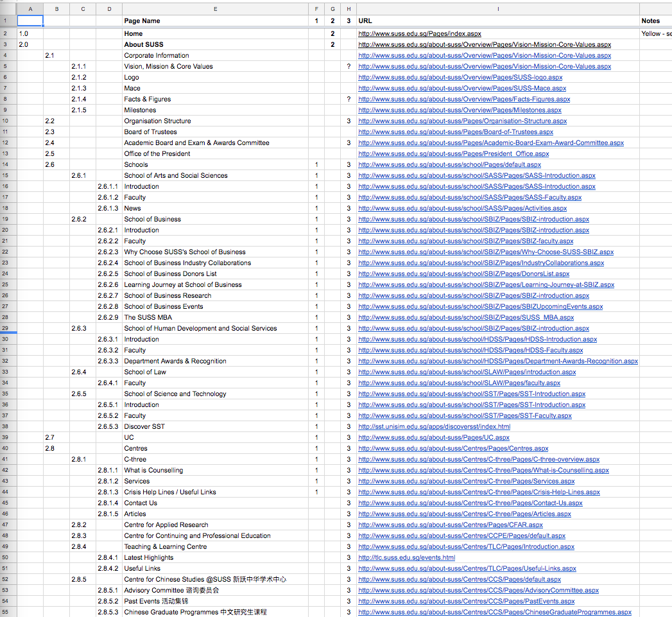Open the tlc.suss.edu.sg events.html link
Viewport: 672px width, 617px height.
(x=407, y=557)
